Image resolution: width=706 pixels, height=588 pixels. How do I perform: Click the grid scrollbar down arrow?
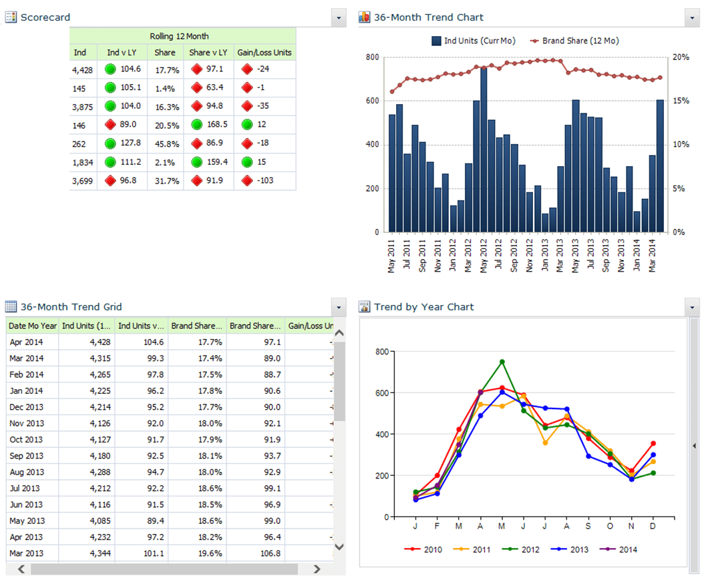(339, 545)
